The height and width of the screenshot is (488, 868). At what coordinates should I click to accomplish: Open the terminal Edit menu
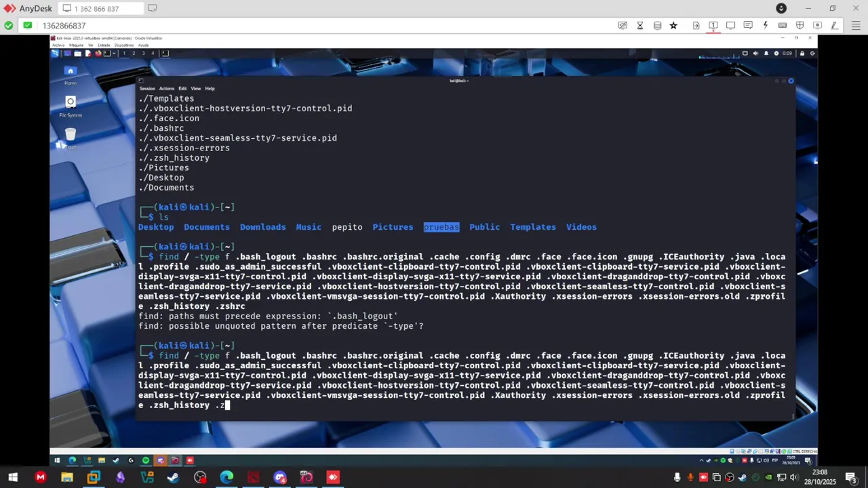(182, 89)
